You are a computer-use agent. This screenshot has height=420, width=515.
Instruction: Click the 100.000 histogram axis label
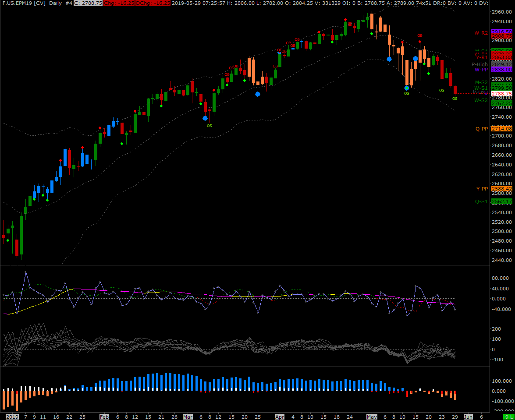click(x=503, y=381)
